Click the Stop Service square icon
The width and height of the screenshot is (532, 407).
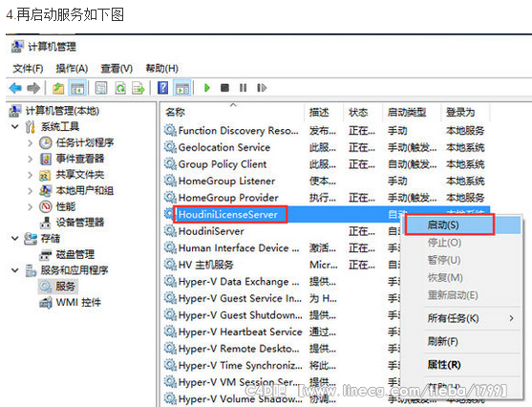point(224,88)
